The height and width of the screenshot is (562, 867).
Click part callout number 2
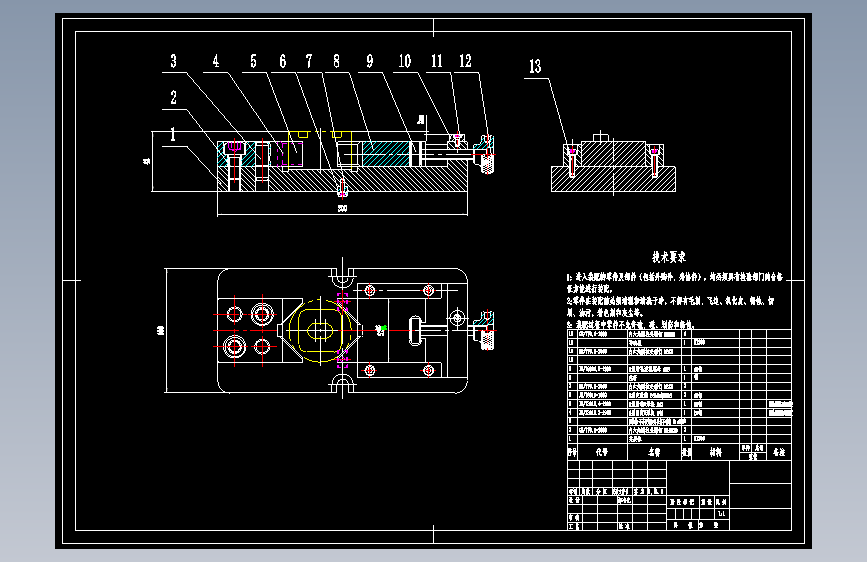(x=174, y=98)
